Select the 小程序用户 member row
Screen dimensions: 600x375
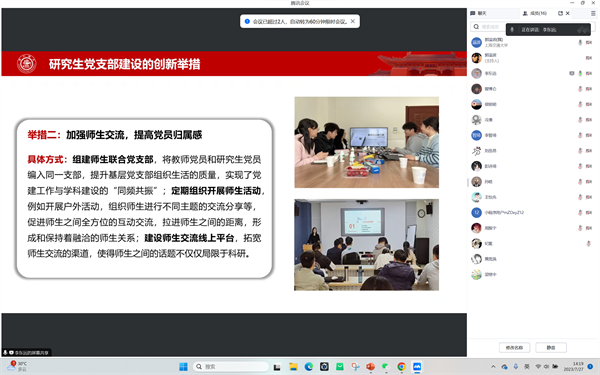[x=532, y=212]
